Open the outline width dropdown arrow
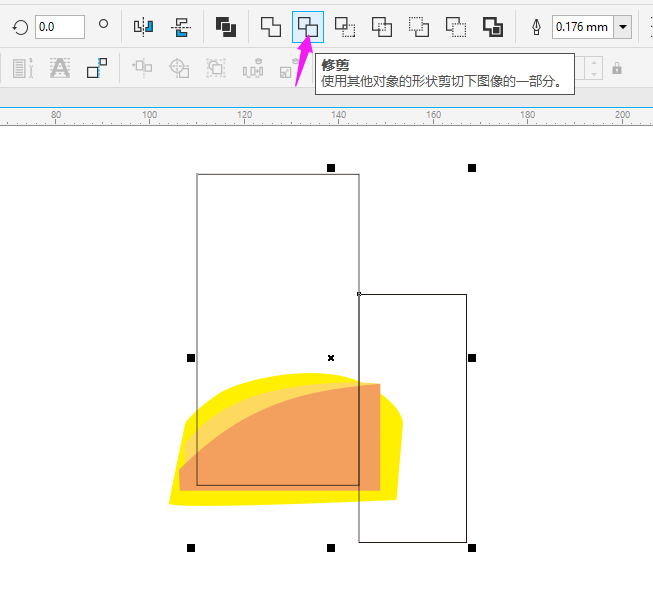 623,27
